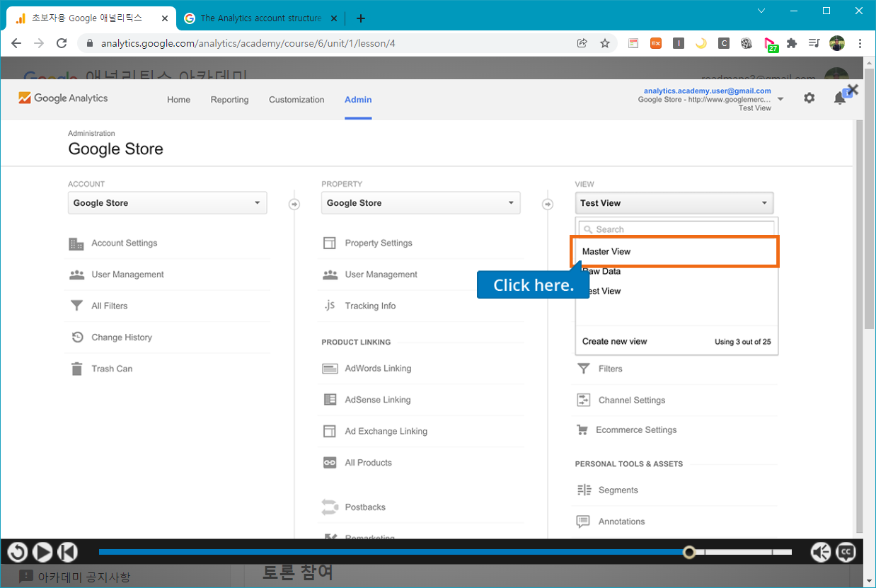Click the Ad Exchange Linking icon

tap(329, 431)
